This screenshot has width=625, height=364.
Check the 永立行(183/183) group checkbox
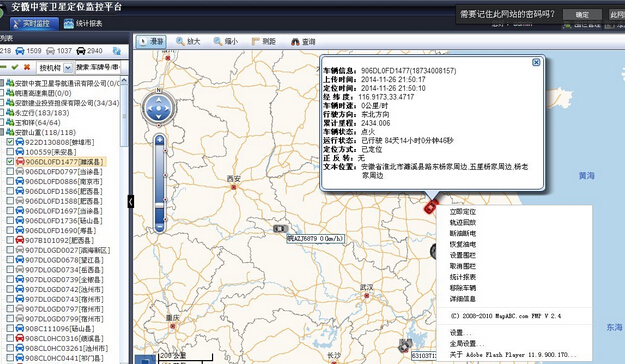point(2,112)
